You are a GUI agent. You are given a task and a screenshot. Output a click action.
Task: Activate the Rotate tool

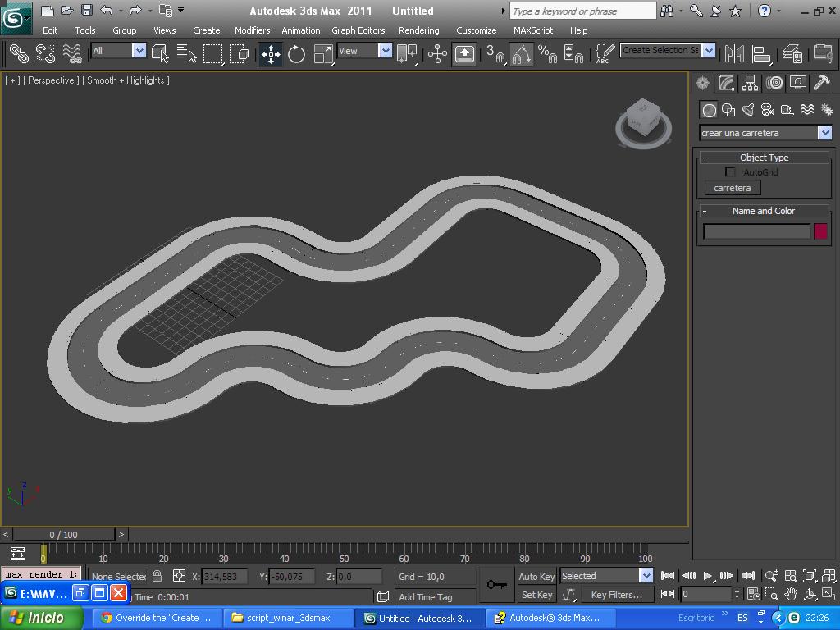click(296, 54)
